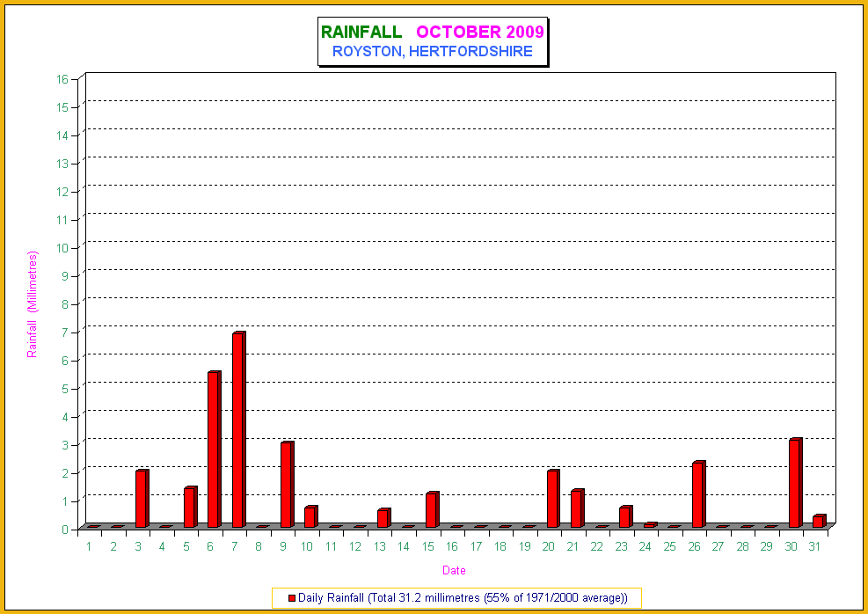Click x-axis date label '29'
This screenshot has width=868, height=614.
(766, 546)
